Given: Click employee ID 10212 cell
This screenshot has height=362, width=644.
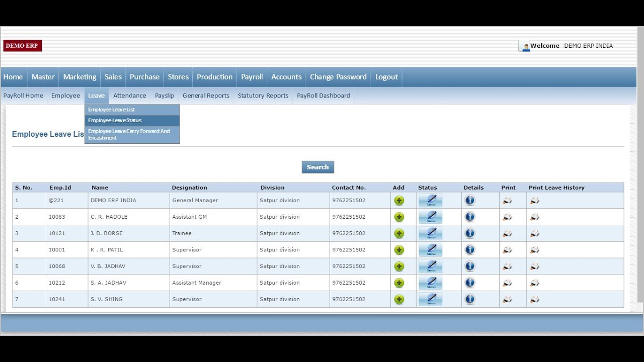Looking at the screenshot, I should (x=67, y=283).
